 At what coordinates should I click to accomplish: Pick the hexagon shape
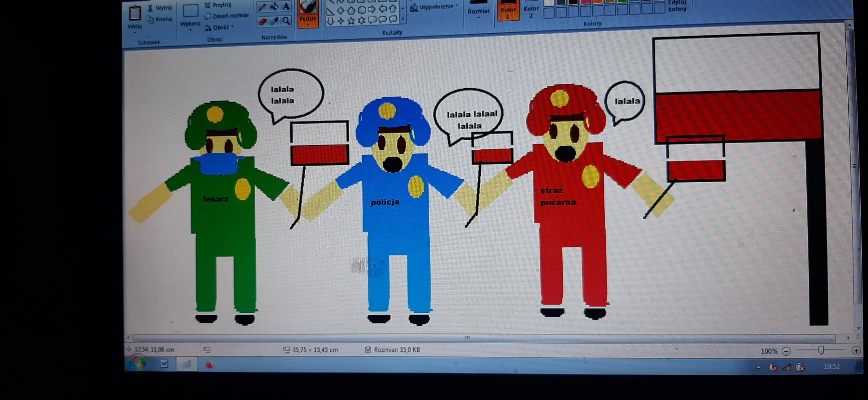click(362, 10)
